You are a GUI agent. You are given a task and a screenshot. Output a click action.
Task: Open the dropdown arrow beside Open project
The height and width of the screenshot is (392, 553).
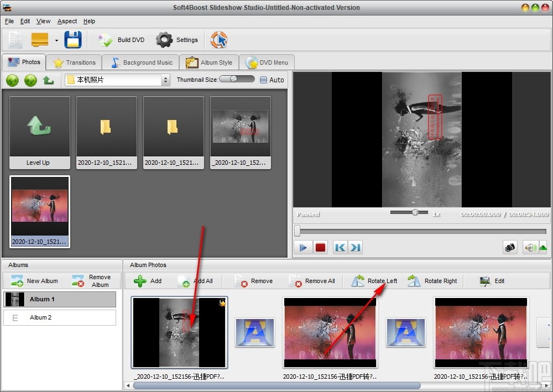click(x=56, y=40)
